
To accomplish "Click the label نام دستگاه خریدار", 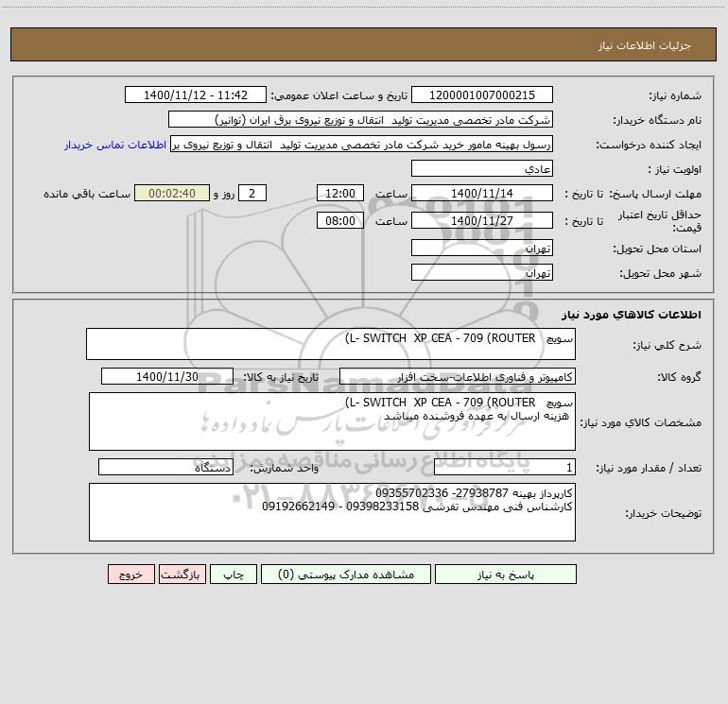I will 657,121.
